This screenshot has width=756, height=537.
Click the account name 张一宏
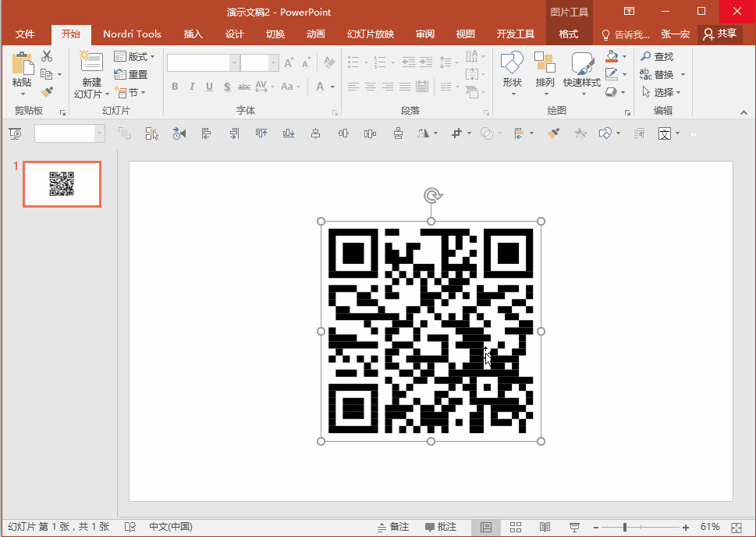coord(675,34)
